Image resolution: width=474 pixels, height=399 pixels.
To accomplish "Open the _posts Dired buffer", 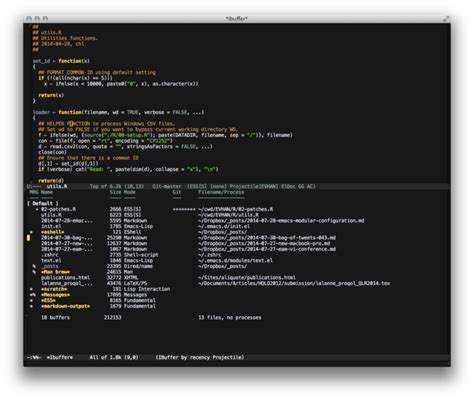I will click(x=50, y=266).
